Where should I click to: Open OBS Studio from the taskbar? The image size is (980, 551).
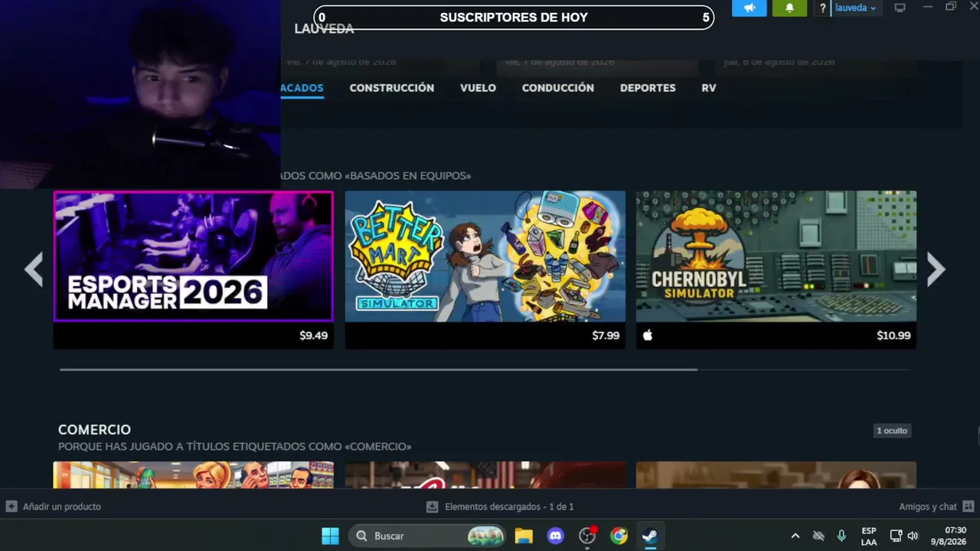587,536
